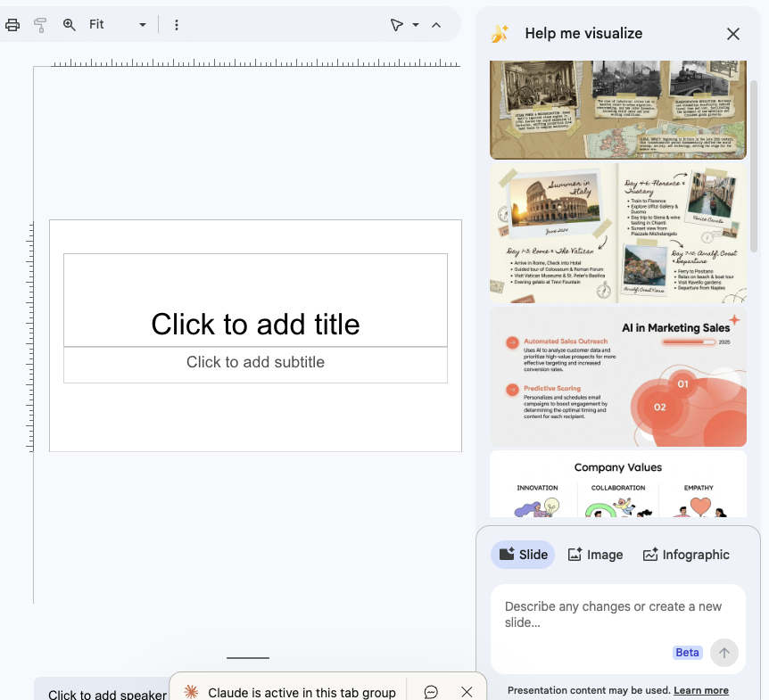769x700 pixels.
Task: Open the Claude chat bubble icon
Action: coord(431,692)
